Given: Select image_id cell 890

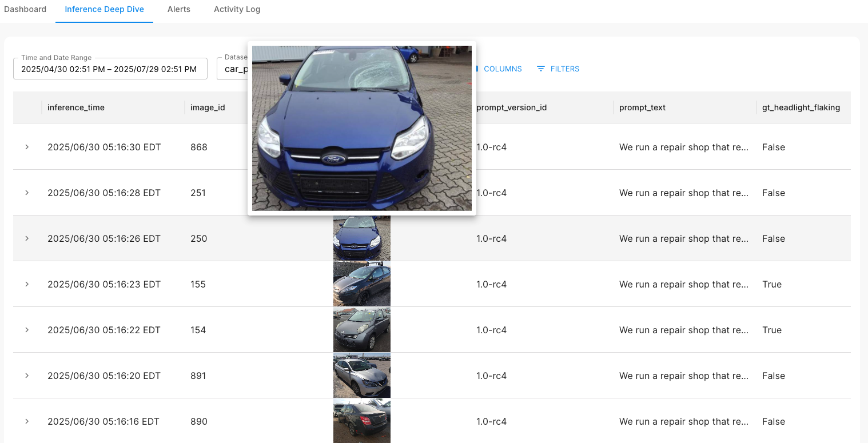Looking at the screenshot, I should coord(199,421).
